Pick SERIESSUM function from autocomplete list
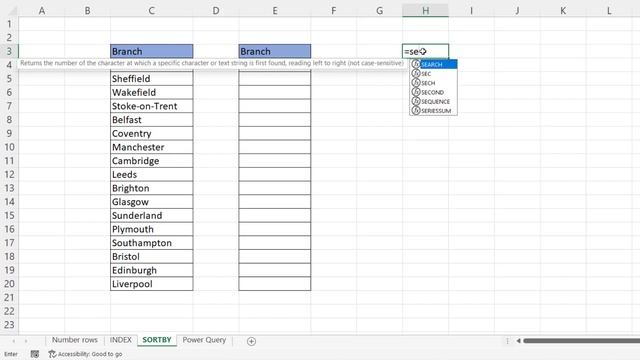640x360 pixels. (x=433, y=111)
